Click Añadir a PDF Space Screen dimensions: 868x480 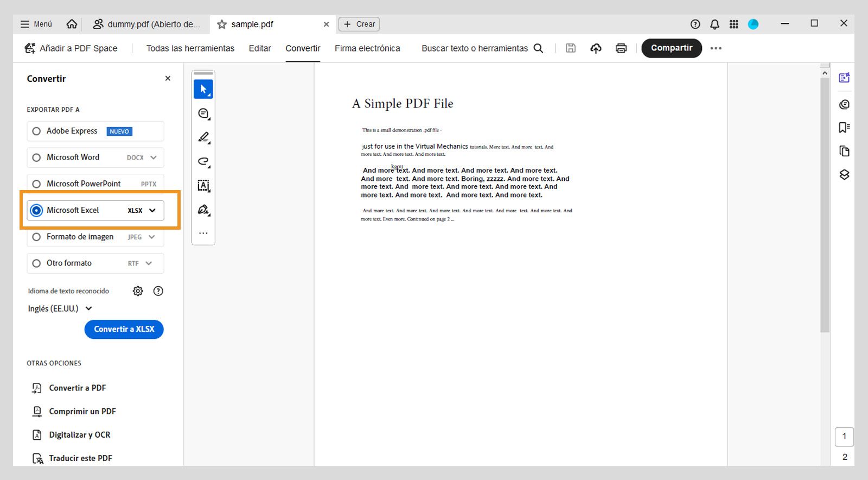point(71,48)
